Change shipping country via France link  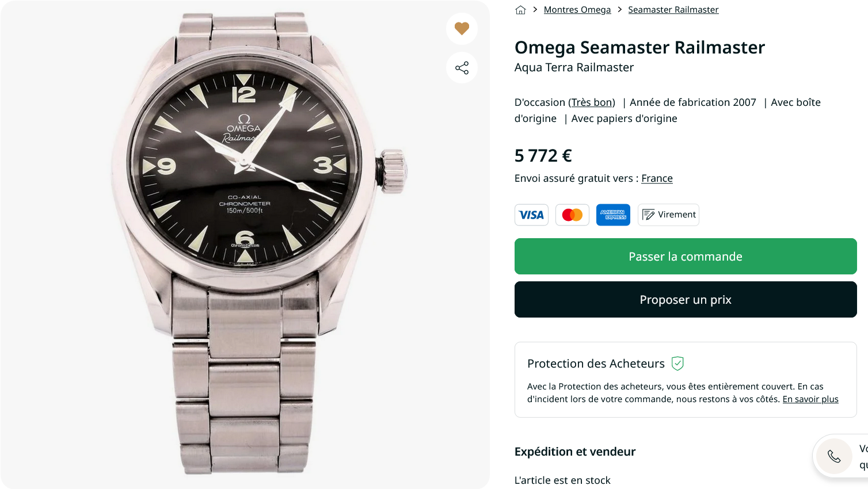657,178
